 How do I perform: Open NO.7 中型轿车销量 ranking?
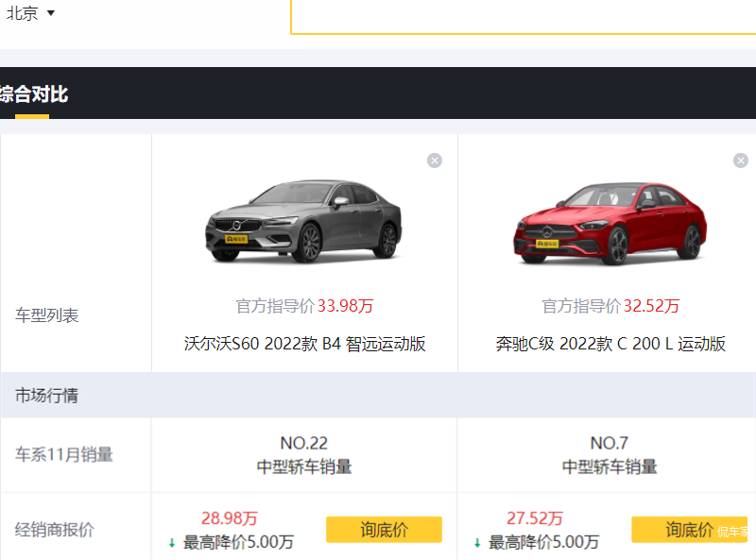pos(610,455)
